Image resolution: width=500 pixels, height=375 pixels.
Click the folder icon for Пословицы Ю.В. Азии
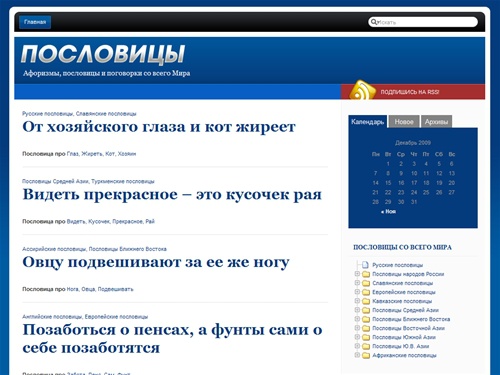(x=366, y=346)
